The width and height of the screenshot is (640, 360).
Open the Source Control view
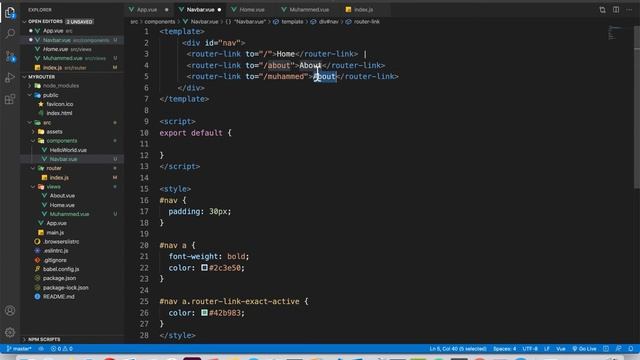[x=10, y=56]
